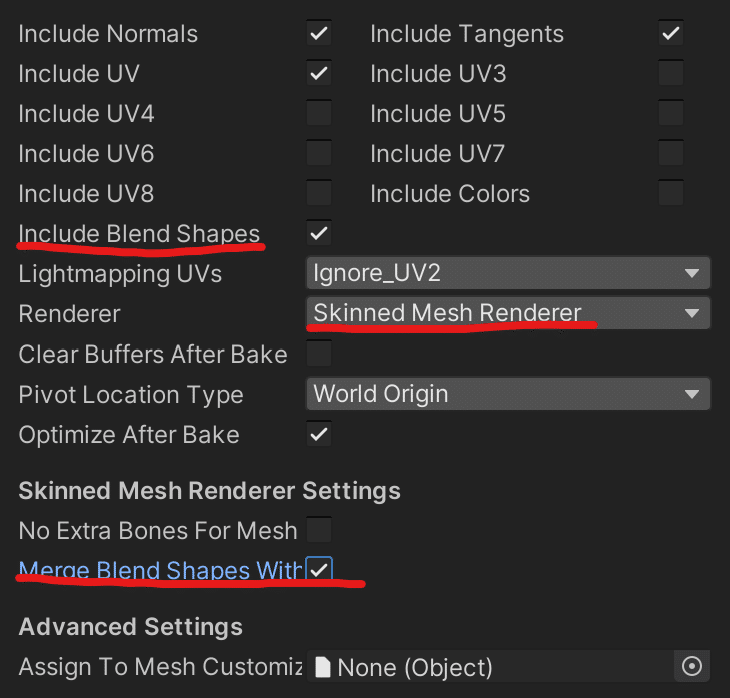Enable Include Colors checkbox
The width and height of the screenshot is (730, 698).
pyautogui.click(x=670, y=193)
